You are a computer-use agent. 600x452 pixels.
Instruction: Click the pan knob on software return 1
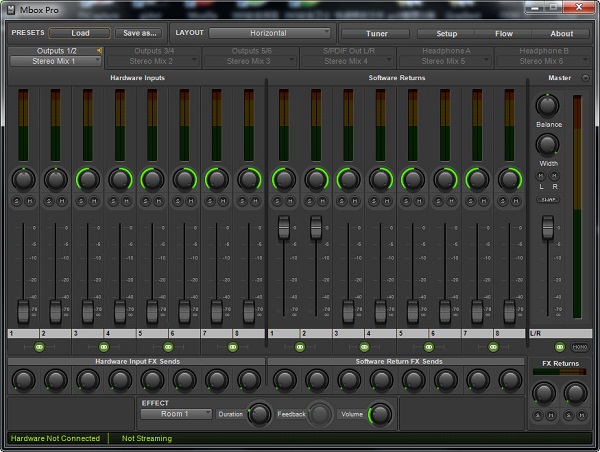point(284,179)
